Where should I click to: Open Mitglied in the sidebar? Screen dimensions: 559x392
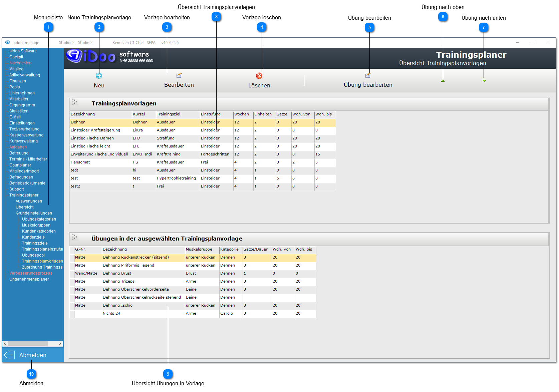click(16, 69)
